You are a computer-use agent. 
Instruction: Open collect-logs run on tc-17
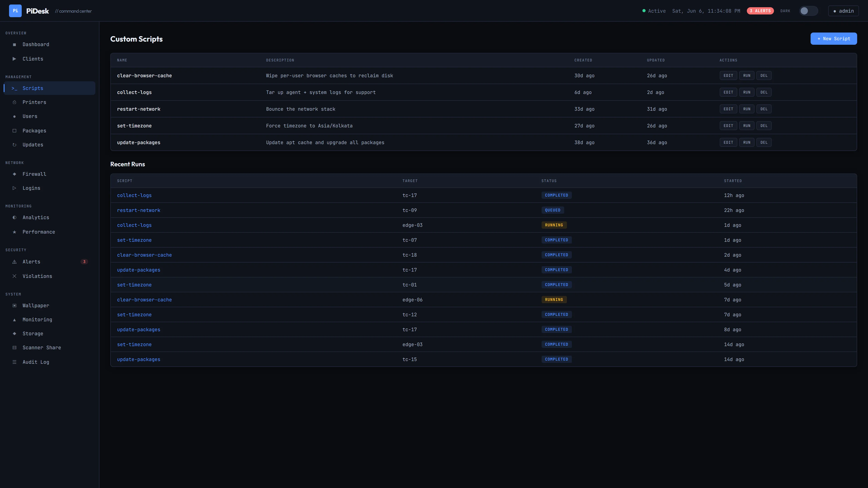pos(134,195)
